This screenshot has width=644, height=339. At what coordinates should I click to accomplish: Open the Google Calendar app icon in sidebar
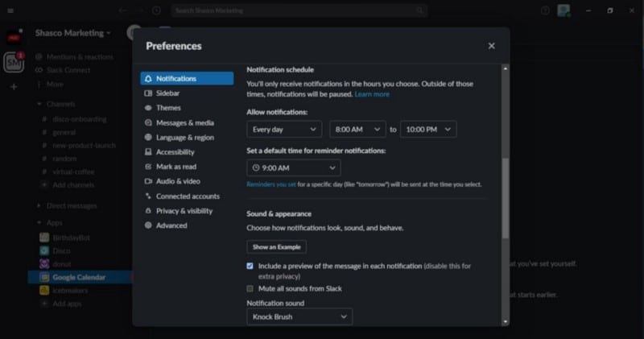[x=46, y=277]
